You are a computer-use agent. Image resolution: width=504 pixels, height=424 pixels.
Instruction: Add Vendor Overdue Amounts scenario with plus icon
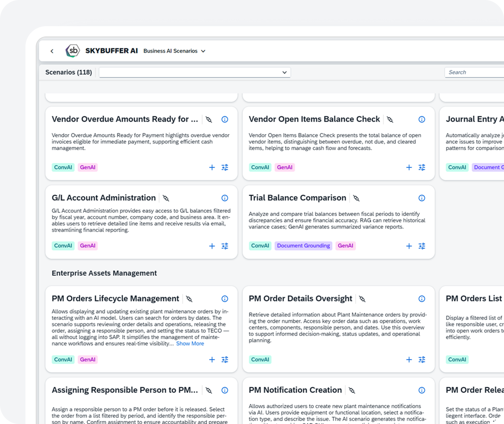pos(212,167)
